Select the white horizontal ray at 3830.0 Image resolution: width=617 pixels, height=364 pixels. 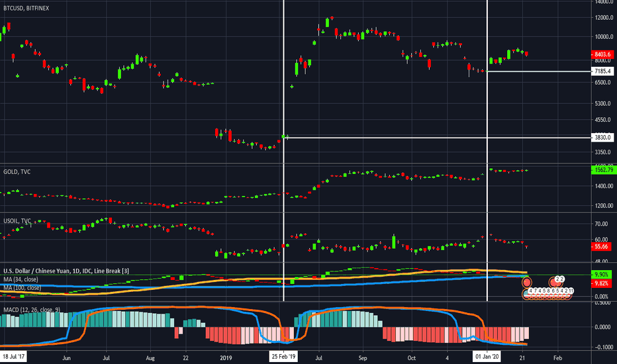click(x=437, y=138)
